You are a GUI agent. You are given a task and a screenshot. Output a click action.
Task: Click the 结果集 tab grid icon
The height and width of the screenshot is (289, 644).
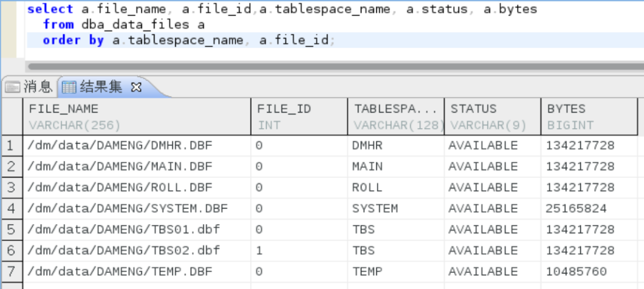[70, 87]
